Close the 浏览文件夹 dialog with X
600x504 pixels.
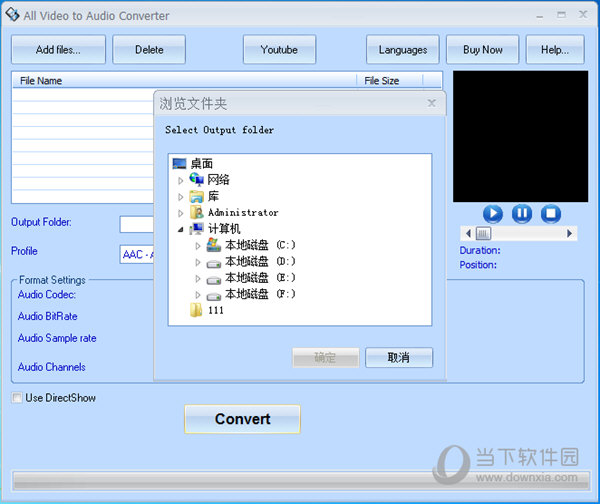click(x=432, y=103)
